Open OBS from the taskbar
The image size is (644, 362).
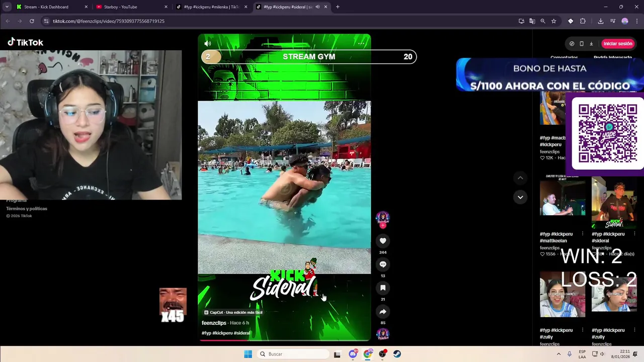pyautogui.click(x=382, y=354)
